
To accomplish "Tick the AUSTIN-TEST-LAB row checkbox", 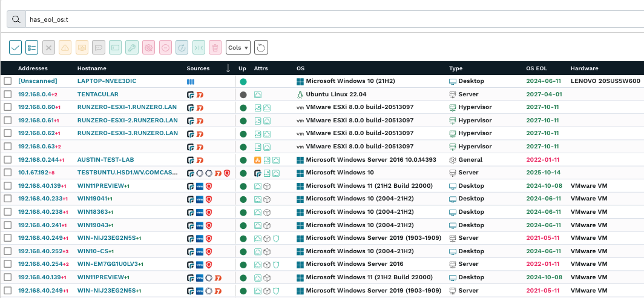I will (x=8, y=160).
